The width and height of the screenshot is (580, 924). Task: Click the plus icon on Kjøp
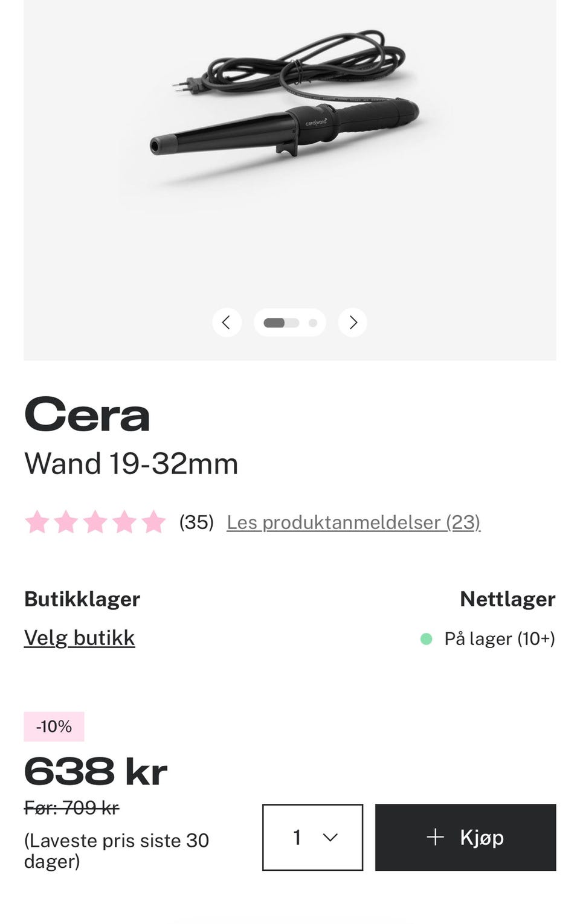click(435, 837)
